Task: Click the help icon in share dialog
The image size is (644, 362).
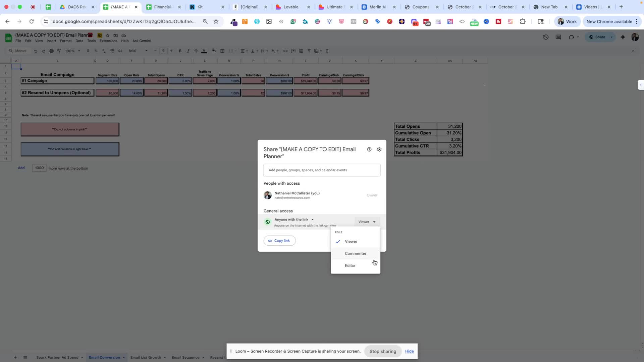Action: 369,149
